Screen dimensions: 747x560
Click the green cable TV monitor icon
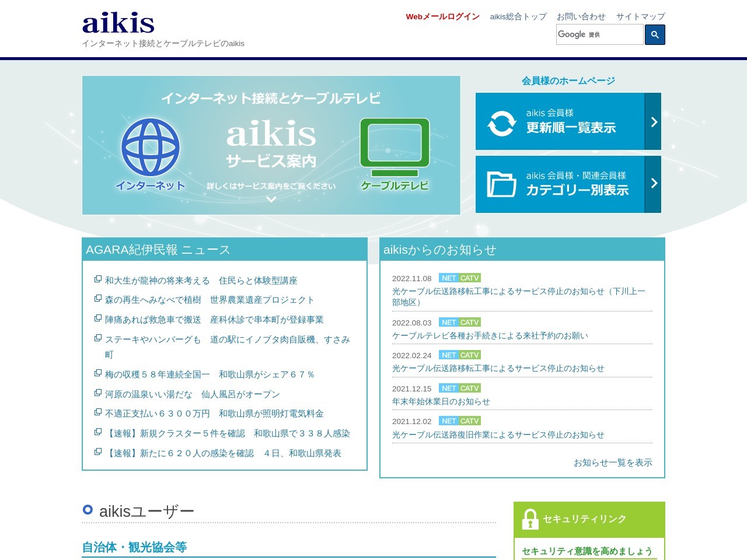point(395,148)
